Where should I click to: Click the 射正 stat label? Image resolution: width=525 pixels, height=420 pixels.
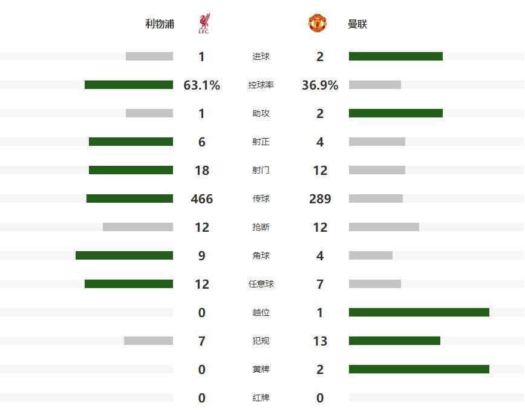[261, 142]
